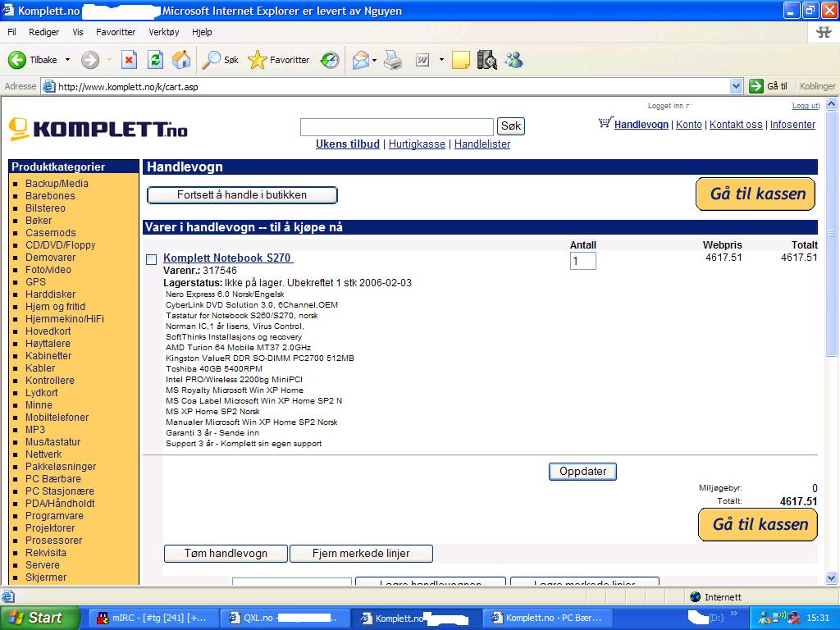840x630 pixels.
Task: Open Komplett Notebook S270 product link
Action: pyautogui.click(x=228, y=258)
